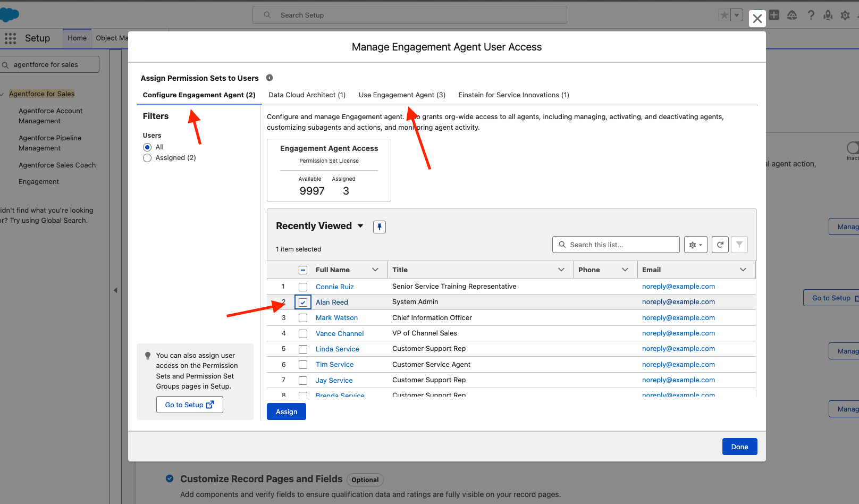
Task: Open Agentforce Sales Coach in sidebar
Action: tap(57, 165)
